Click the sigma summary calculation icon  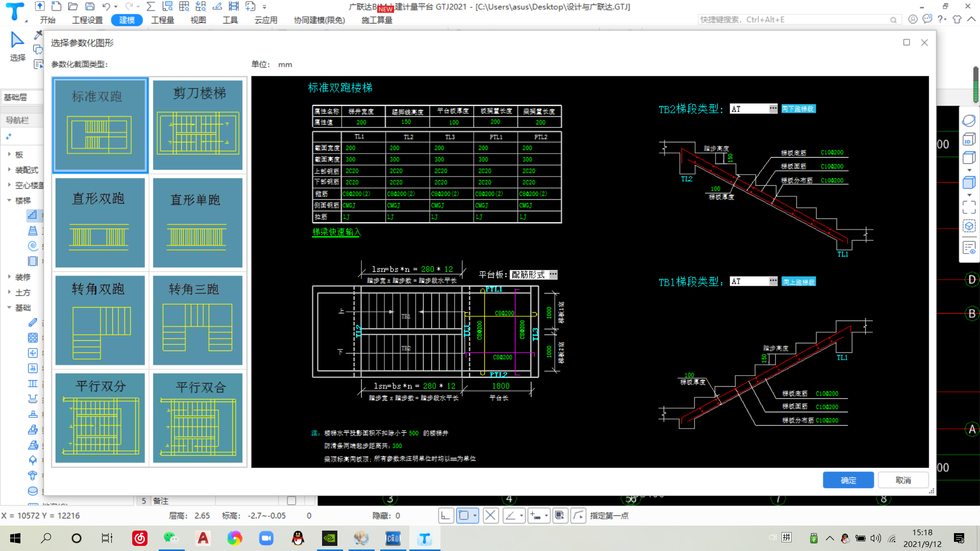click(151, 6)
